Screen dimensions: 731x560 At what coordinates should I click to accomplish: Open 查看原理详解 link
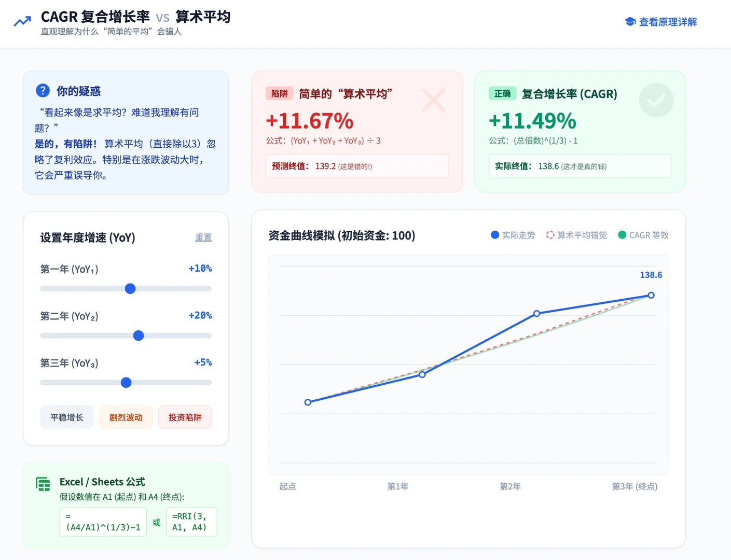(x=667, y=22)
